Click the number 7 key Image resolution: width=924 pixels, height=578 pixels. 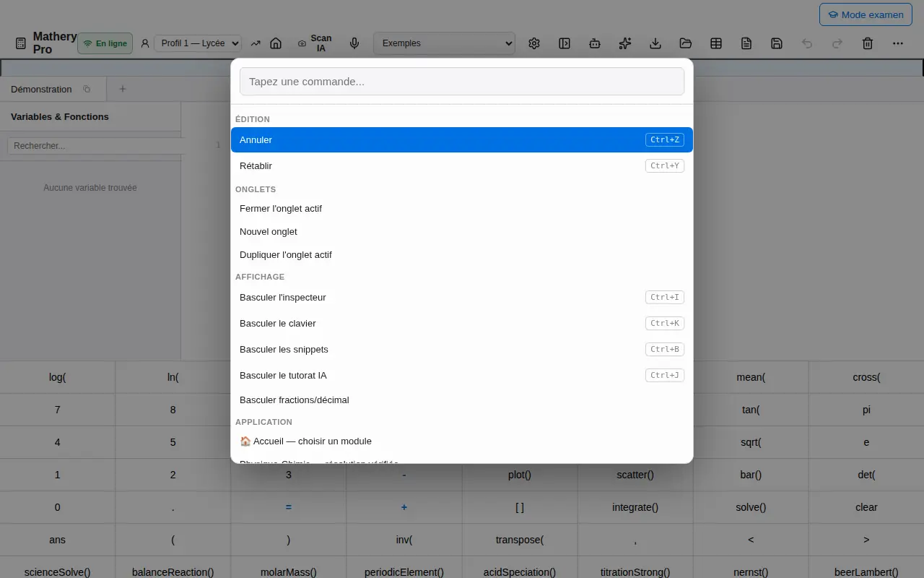click(x=58, y=410)
